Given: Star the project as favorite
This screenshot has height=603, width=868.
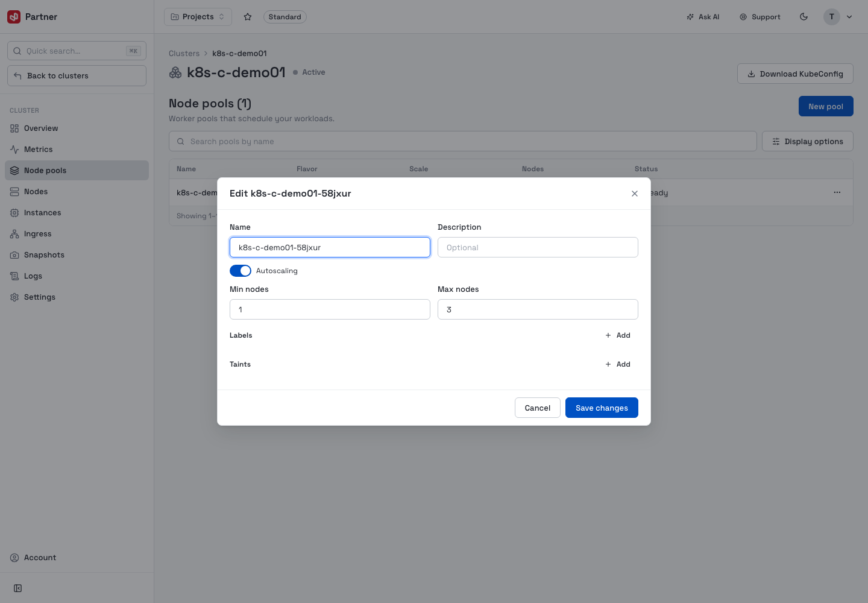Looking at the screenshot, I should tap(248, 17).
